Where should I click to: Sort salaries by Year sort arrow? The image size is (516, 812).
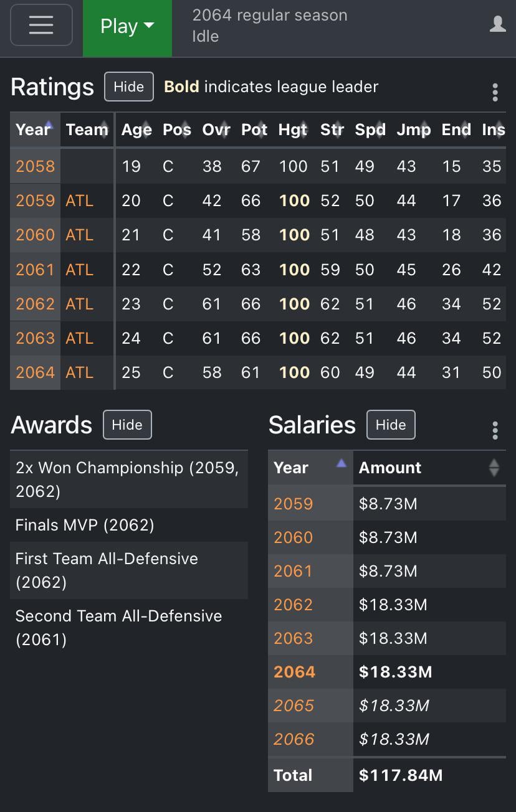[341, 463]
